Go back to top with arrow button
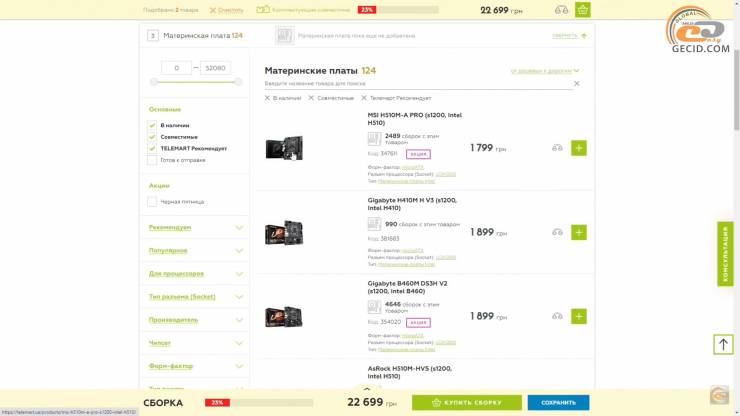Screen dimensions: 740x416 tap(723, 344)
